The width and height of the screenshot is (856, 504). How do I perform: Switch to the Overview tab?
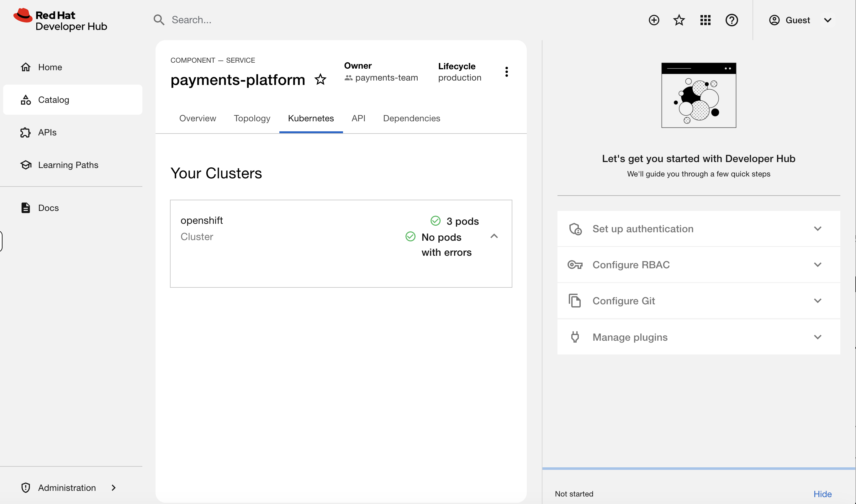click(198, 118)
